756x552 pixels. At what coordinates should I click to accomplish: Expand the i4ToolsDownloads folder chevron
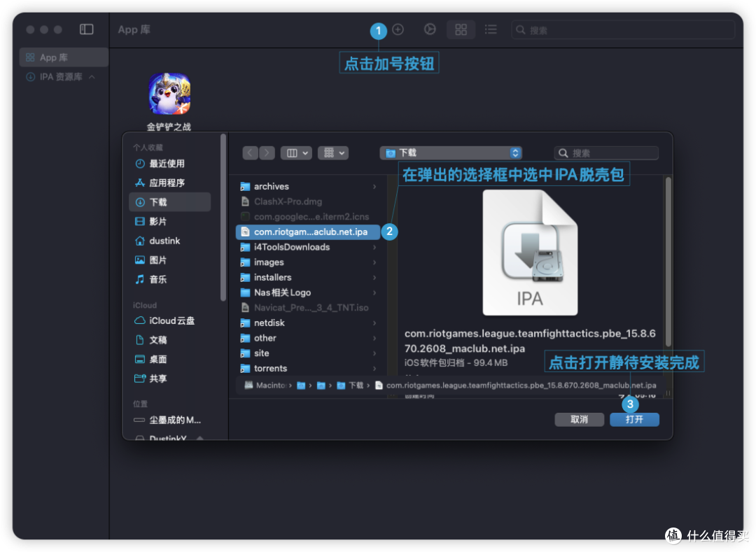point(374,247)
